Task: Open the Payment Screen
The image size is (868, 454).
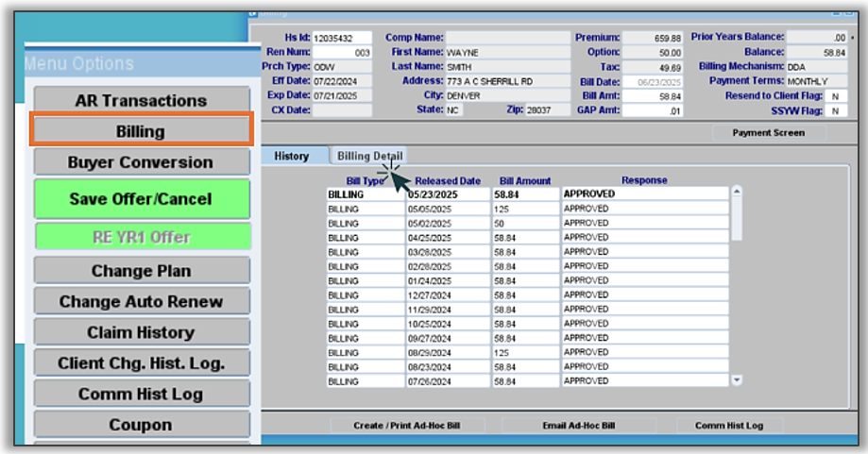Action: (768, 133)
